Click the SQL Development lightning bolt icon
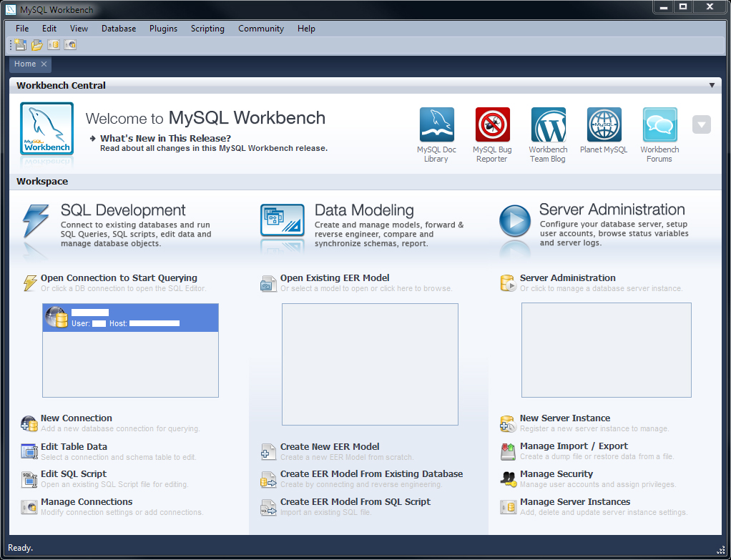 tap(36, 221)
